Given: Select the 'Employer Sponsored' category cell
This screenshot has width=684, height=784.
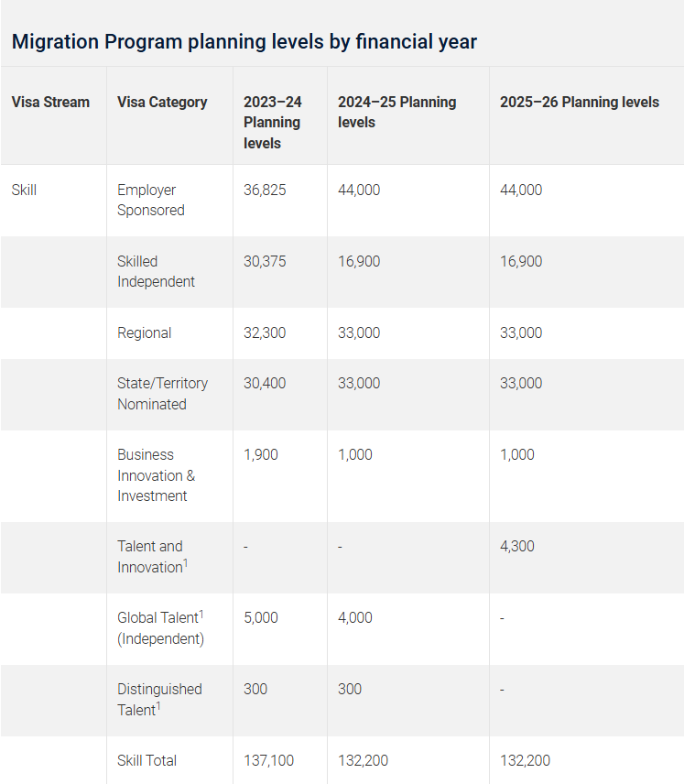Looking at the screenshot, I should tap(151, 200).
